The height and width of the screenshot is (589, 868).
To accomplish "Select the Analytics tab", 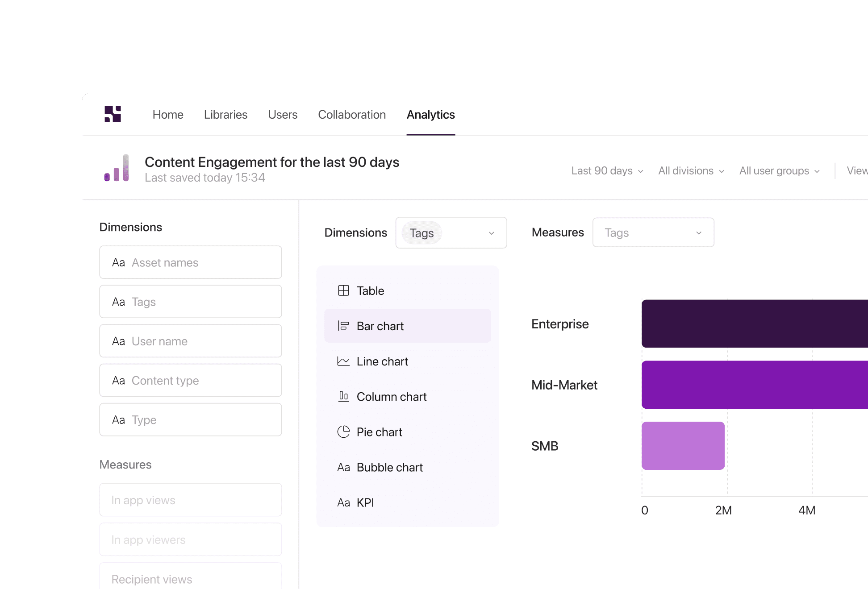I will pos(431,115).
